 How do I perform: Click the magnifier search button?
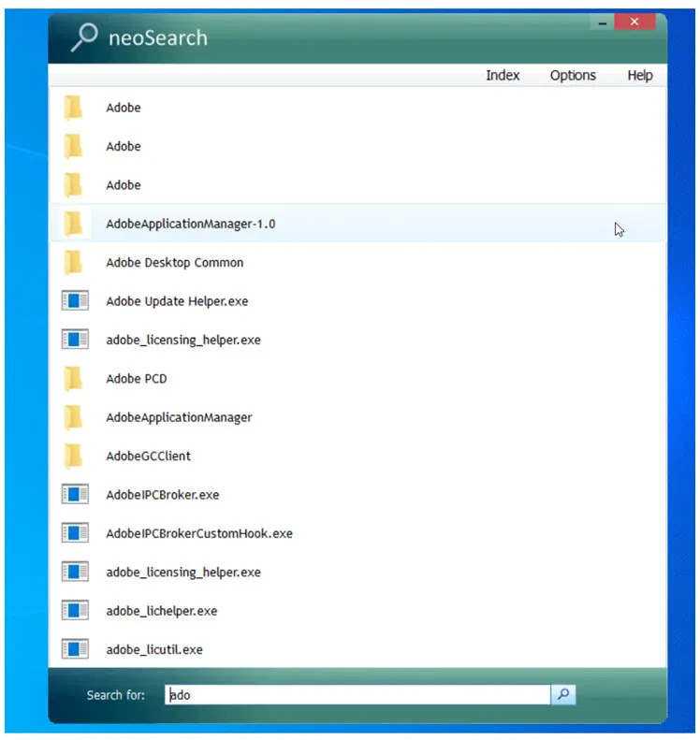[563, 694]
